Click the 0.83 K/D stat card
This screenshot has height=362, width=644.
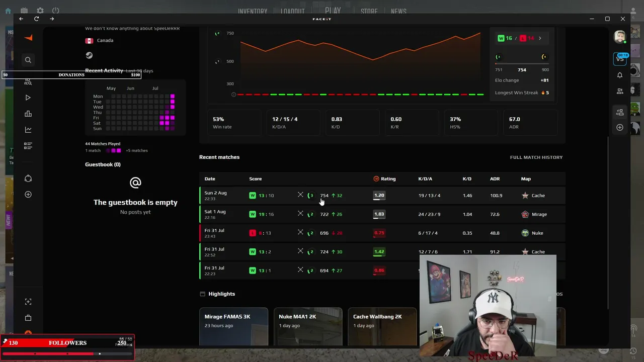tap(353, 123)
